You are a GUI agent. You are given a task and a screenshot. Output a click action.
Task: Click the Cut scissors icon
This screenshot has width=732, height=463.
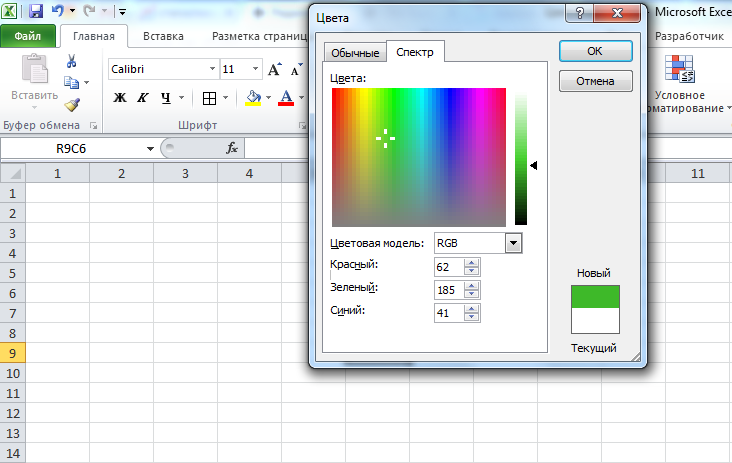pyautogui.click(x=71, y=61)
